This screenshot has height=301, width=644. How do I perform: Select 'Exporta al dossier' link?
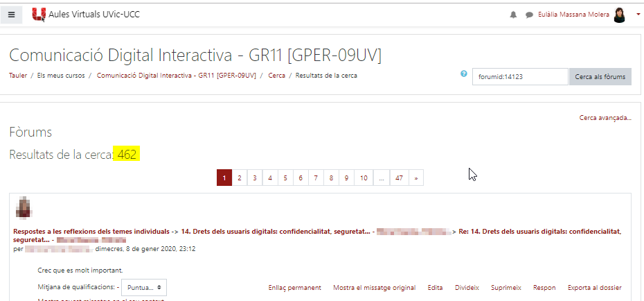click(593, 287)
